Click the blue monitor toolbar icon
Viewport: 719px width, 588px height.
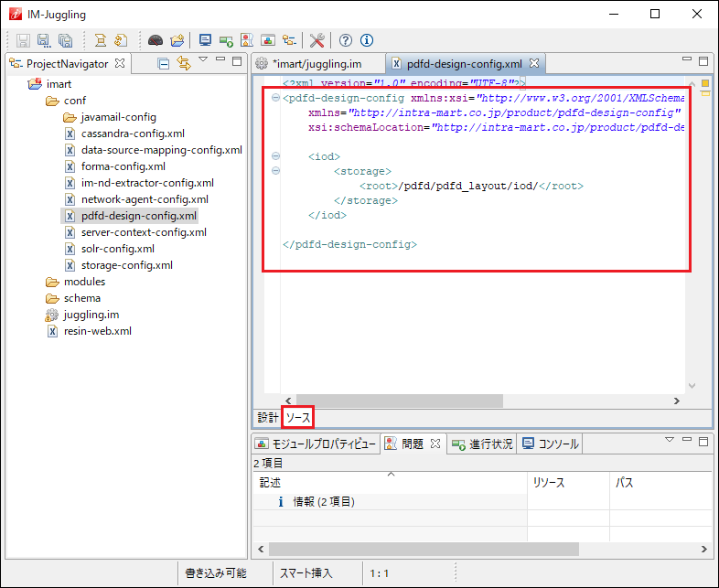[x=205, y=40]
